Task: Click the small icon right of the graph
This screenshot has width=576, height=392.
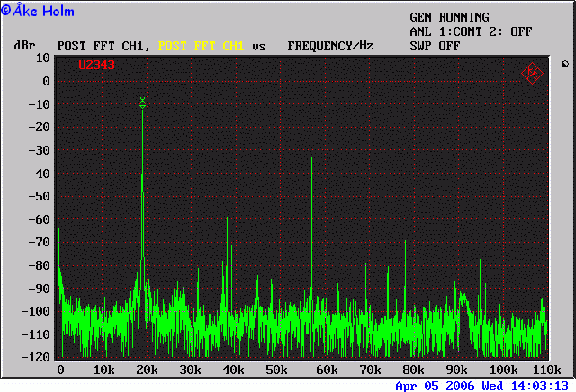Action: [565, 64]
